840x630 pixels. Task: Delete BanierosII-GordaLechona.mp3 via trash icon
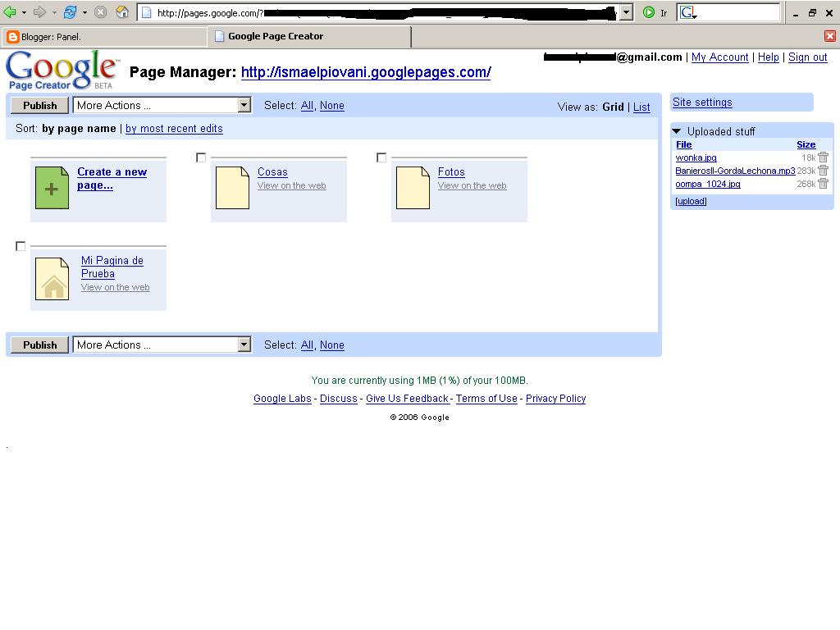824,171
